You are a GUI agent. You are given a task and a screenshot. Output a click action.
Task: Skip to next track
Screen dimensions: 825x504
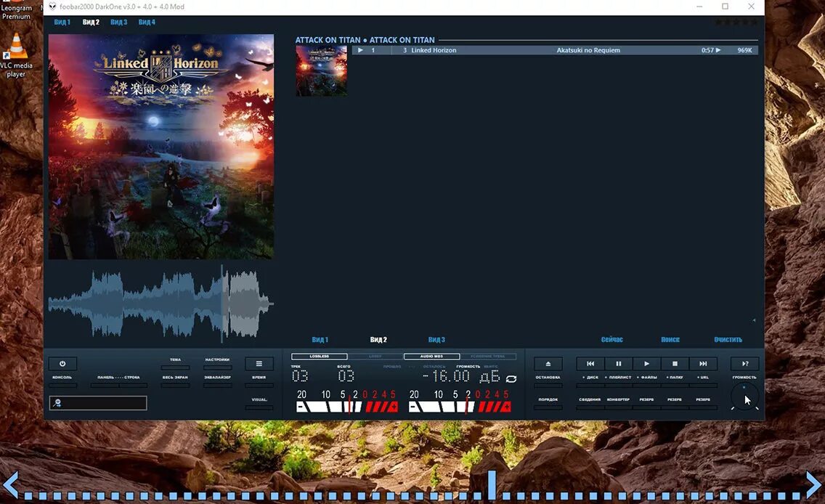(x=703, y=364)
